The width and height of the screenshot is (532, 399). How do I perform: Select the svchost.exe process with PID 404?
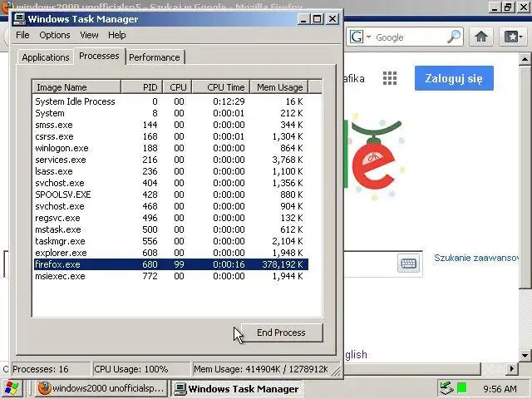(171, 183)
